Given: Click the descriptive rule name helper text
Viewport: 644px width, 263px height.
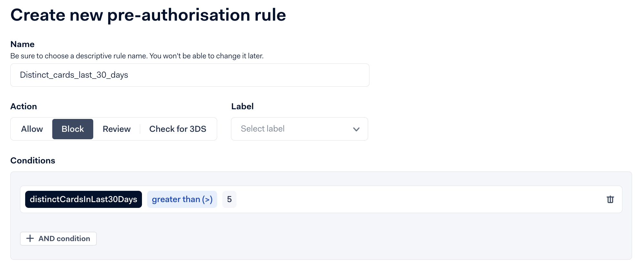Looking at the screenshot, I should 137,56.
